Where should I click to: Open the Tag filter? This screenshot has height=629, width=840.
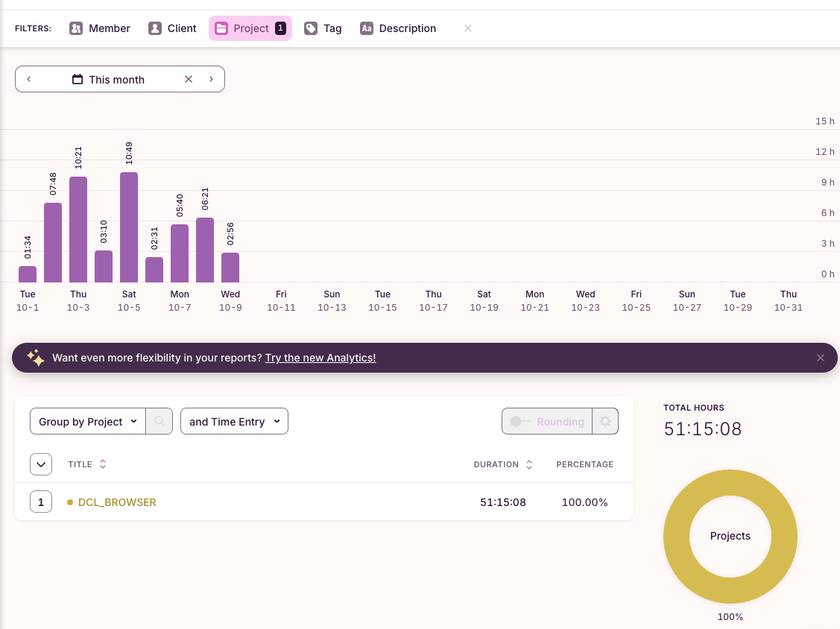tap(323, 28)
